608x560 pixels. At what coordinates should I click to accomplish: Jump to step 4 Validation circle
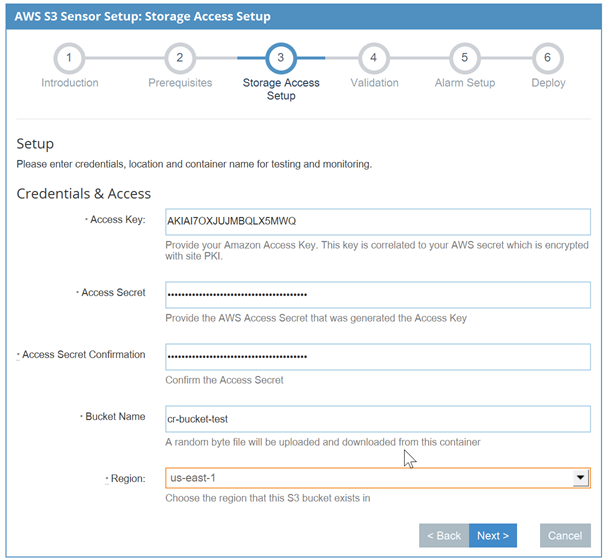[x=374, y=58]
